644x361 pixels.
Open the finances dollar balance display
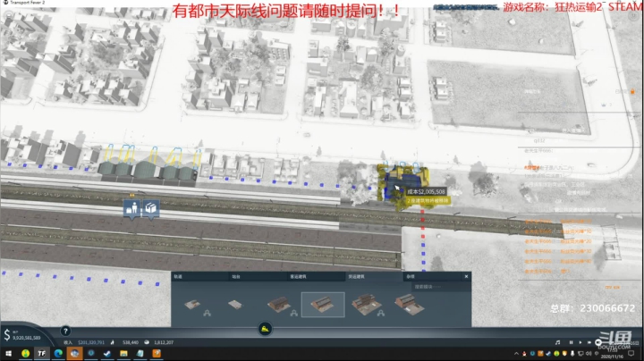(22, 335)
